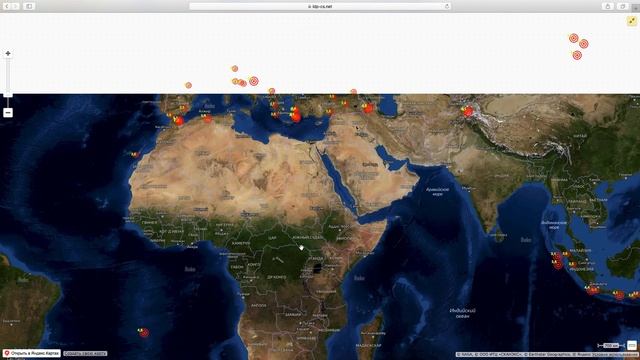Go back with Safari's back arrow

click(7, 6)
